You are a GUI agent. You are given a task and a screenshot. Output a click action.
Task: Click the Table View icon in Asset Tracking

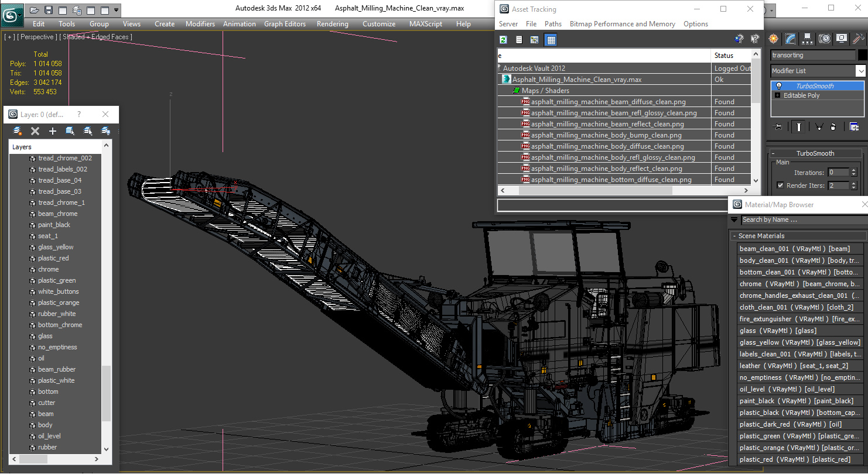[551, 39]
